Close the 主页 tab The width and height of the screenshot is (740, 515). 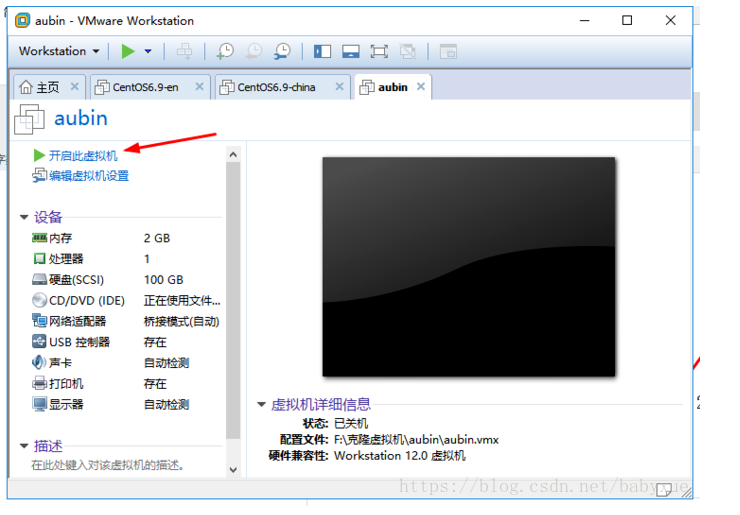(75, 86)
